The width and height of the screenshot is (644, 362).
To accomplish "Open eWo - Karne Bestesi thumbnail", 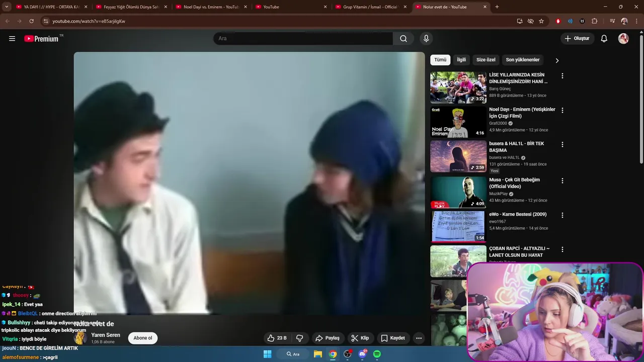I will (458, 226).
